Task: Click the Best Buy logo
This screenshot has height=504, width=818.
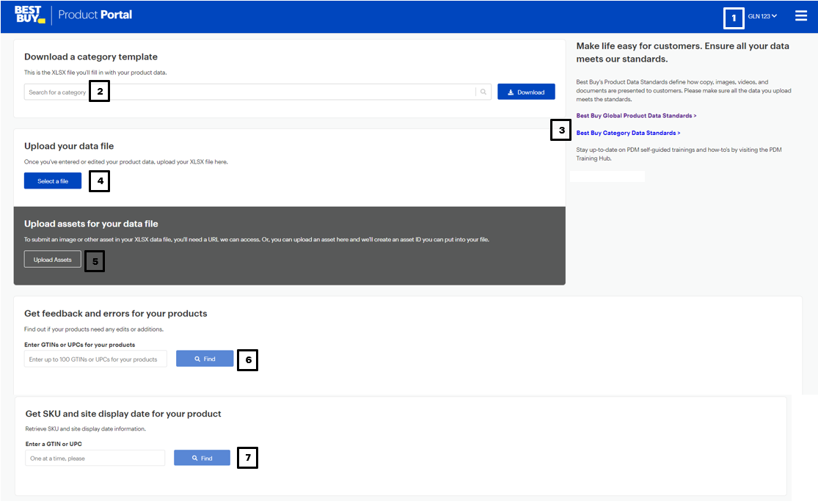Action: [x=30, y=15]
